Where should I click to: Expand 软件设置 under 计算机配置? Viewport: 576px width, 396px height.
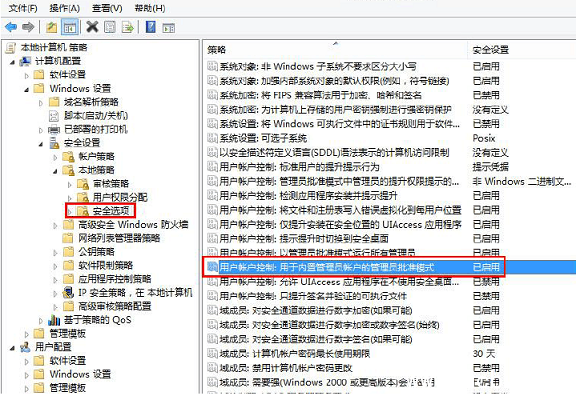pos(26,76)
